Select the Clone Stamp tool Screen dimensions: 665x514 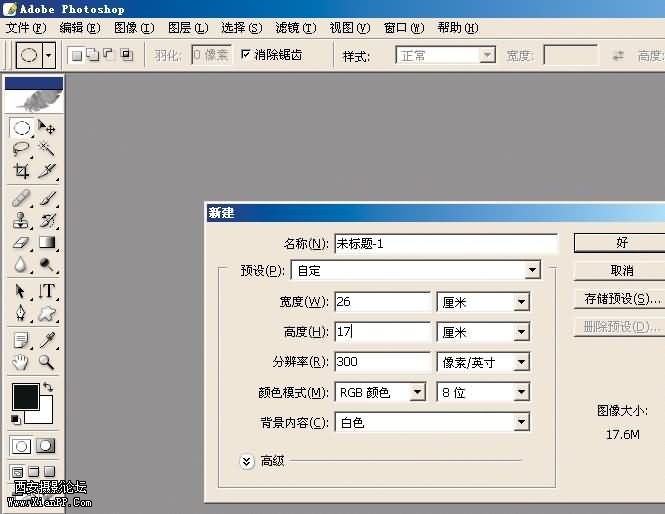(21, 220)
